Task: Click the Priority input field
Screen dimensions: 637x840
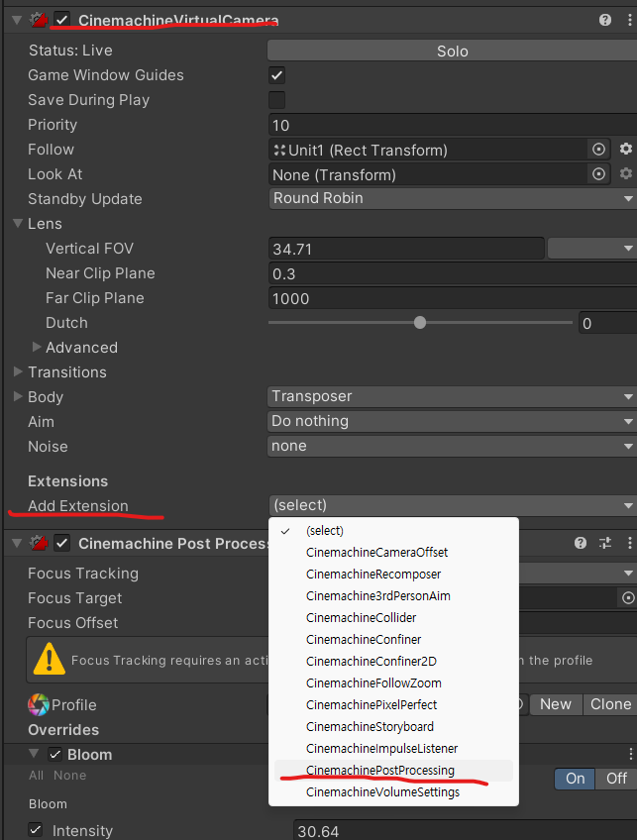Action: pos(452,125)
